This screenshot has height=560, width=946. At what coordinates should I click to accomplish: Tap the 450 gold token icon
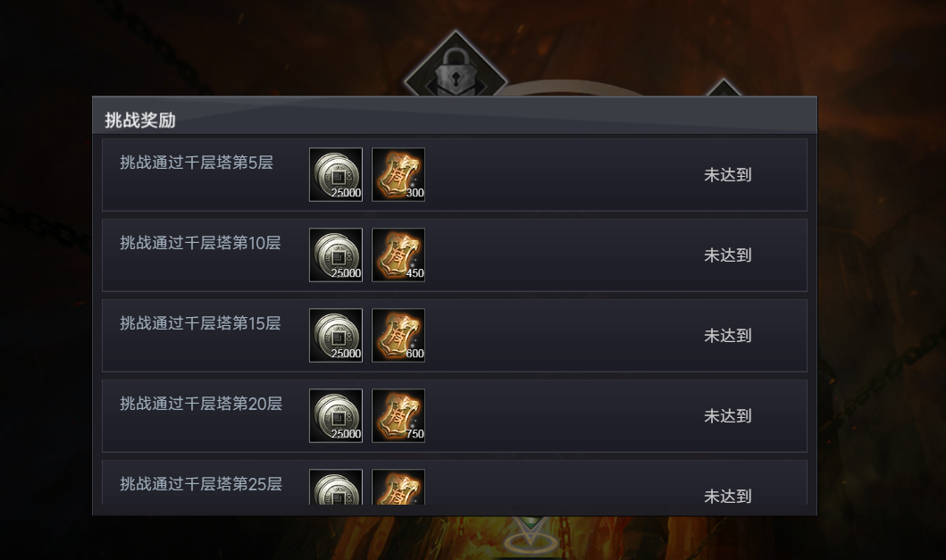398,255
